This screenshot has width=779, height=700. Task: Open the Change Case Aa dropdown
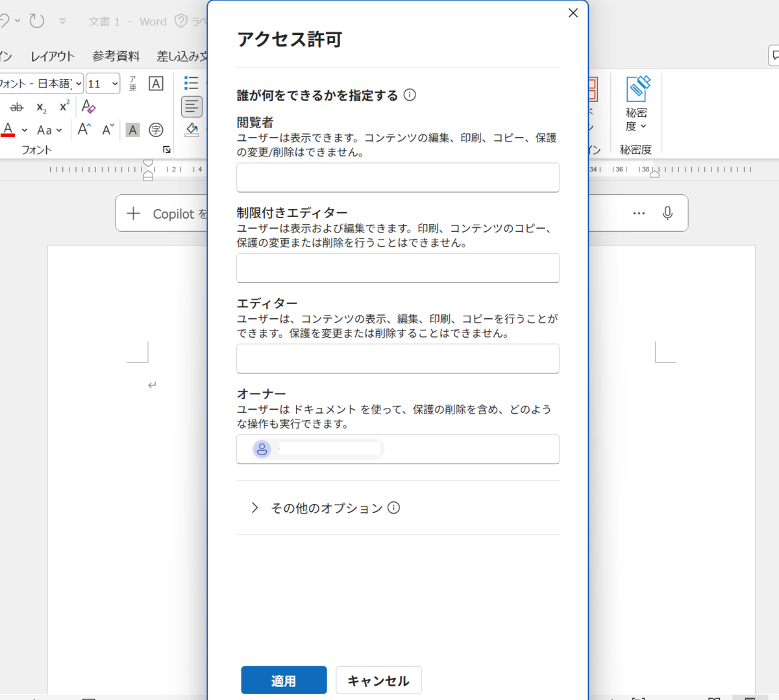point(49,130)
